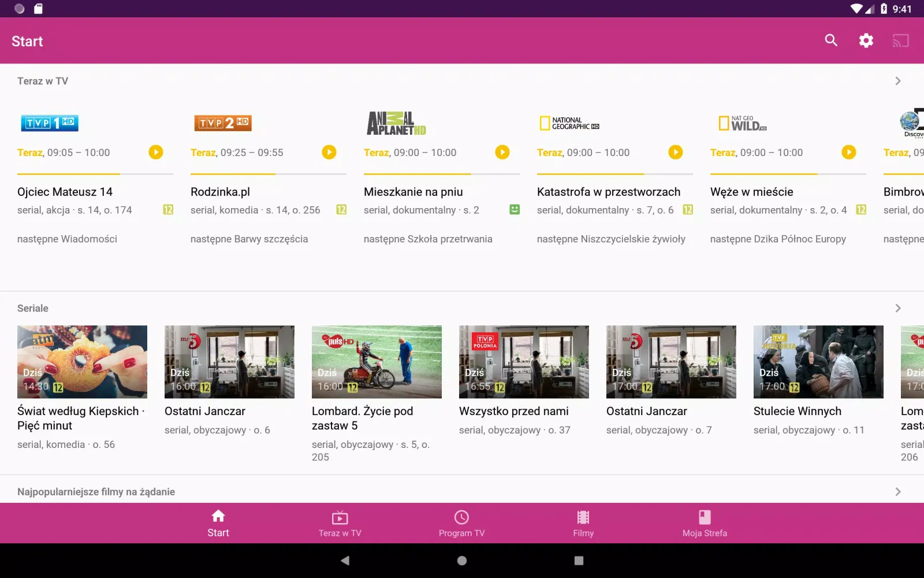Tap the Wi-Fi icon in status bar
The height and width of the screenshot is (578, 924).
[x=856, y=9]
